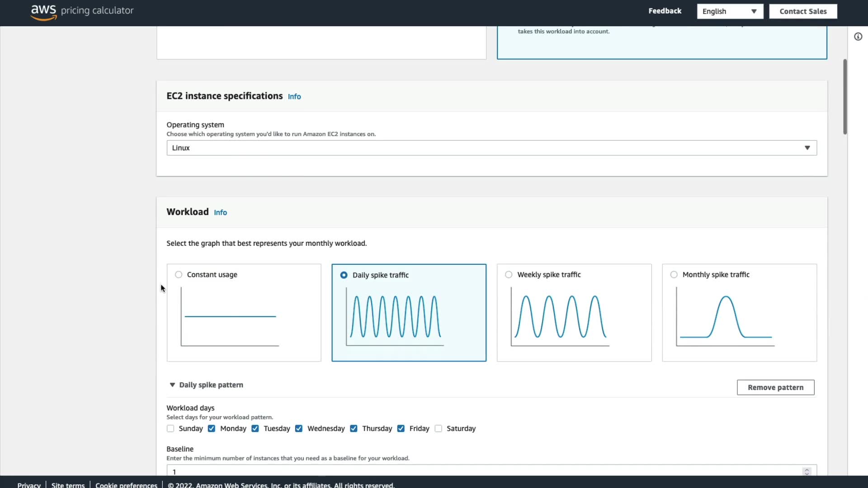Screen dimensions: 868x488
Task: Click the Constant usage graph thumbnail
Action: 230,317
